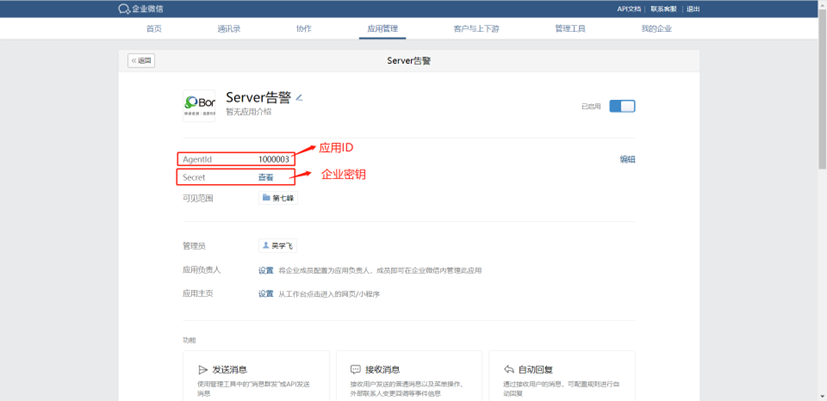Click the 第七峰 folder tag in 可见范围
The width and height of the screenshot is (827, 401).
[277, 198]
